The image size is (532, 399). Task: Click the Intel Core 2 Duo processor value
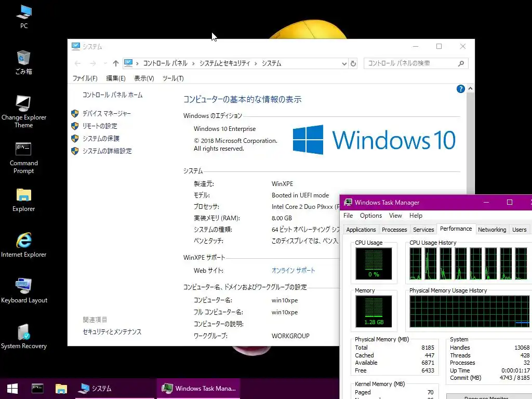[x=305, y=207]
